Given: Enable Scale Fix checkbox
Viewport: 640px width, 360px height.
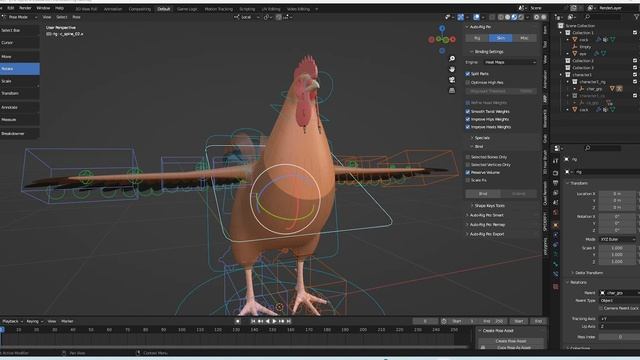Looking at the screenshot, I should [468, 180].
